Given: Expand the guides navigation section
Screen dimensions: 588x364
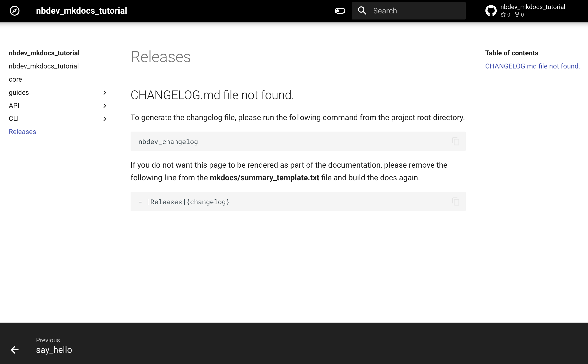Looking at the screenshot, I should coord(105,93).
